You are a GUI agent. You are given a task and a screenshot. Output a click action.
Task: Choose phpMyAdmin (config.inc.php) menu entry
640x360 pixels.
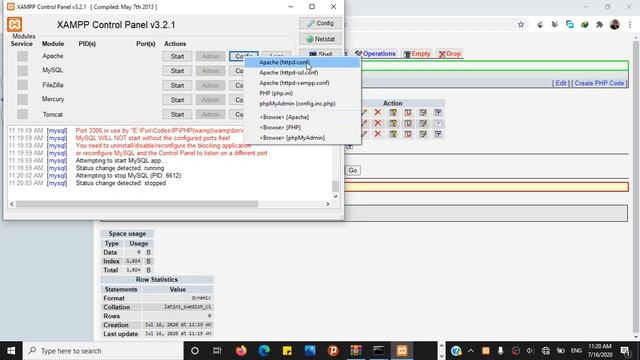(x=302, y=104)
